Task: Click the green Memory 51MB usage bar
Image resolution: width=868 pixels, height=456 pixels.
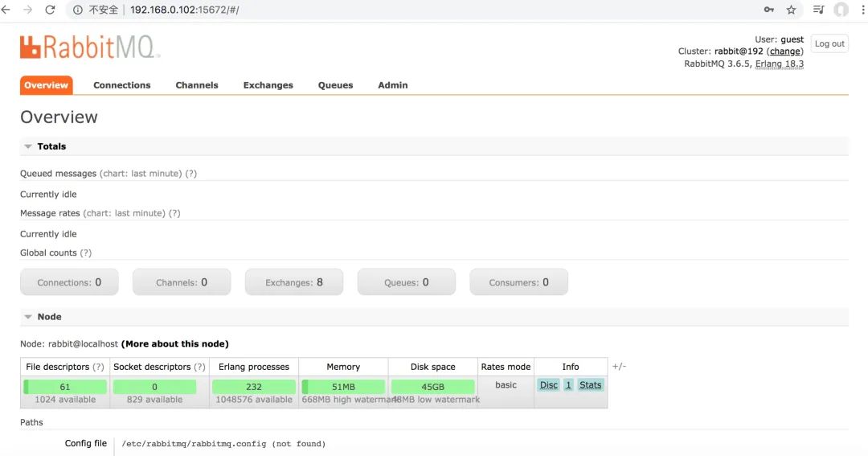Action: (343, 387)
